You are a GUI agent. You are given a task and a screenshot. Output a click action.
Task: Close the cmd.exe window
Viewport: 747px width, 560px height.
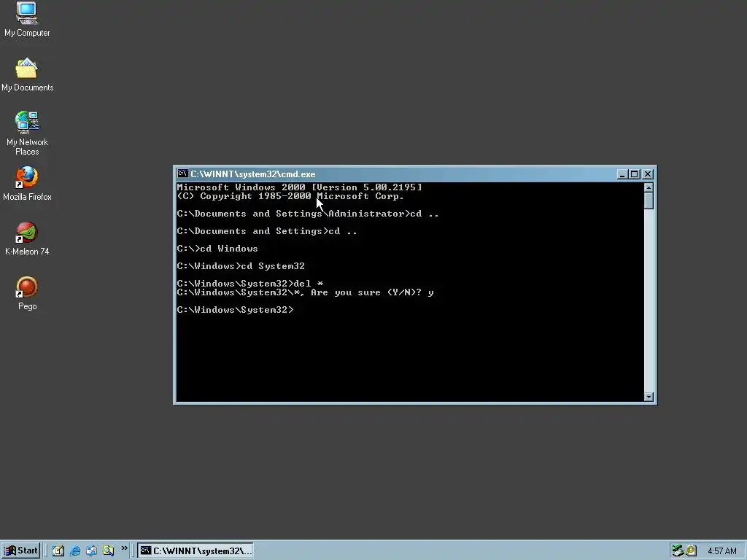tap(648, 174)
